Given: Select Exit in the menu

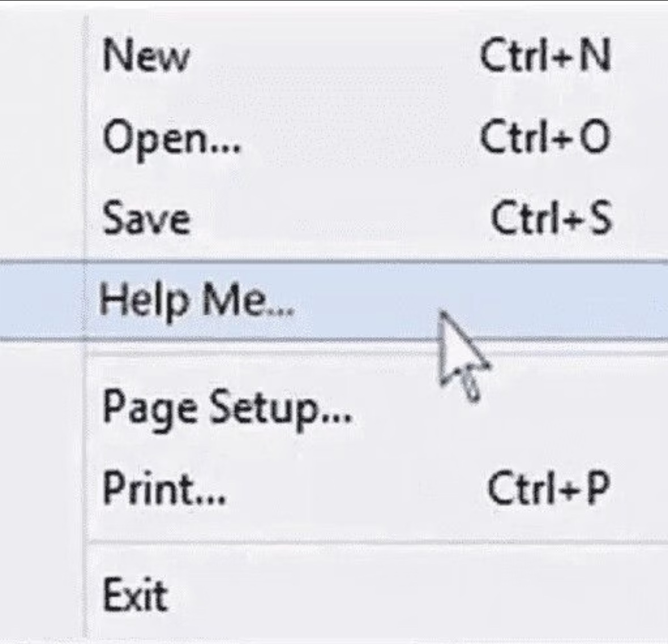Looking at the screenshot, I should tap(135, 595).
